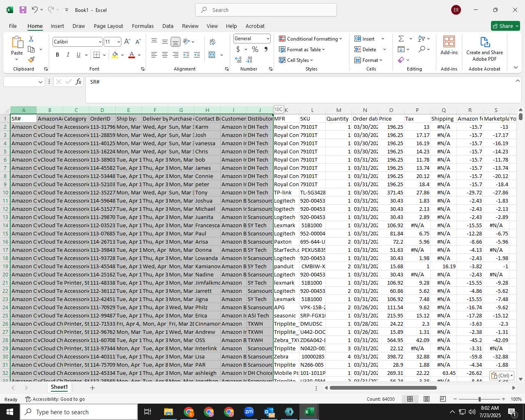Click the Fill down arrow icon

[401, 49]
